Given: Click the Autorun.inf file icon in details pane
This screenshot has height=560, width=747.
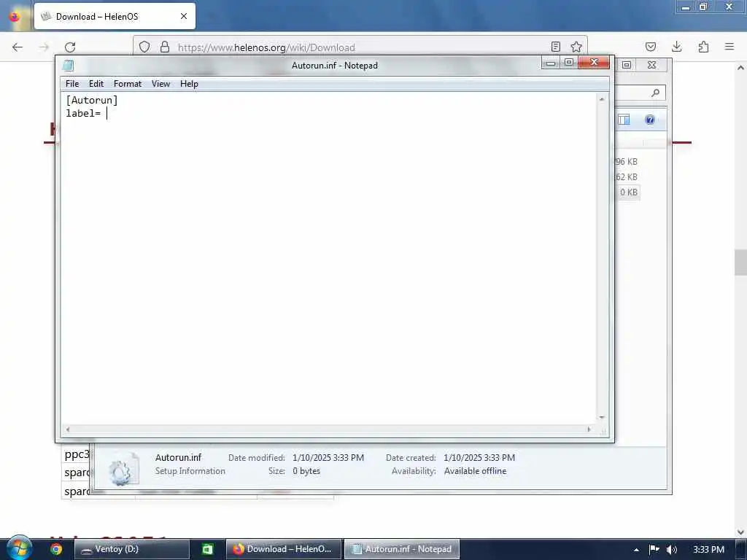Looking at the screenshot, I should click(x=123, y=470).
